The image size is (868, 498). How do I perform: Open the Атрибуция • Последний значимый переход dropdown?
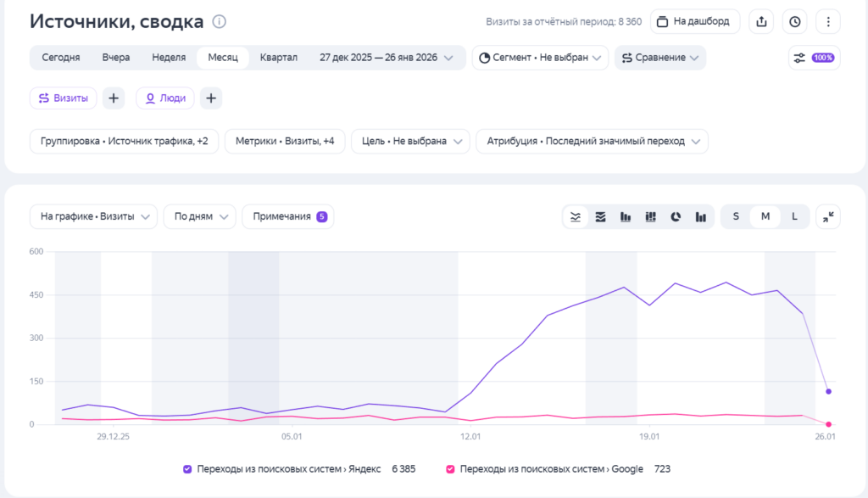click(x=592, y=142)
